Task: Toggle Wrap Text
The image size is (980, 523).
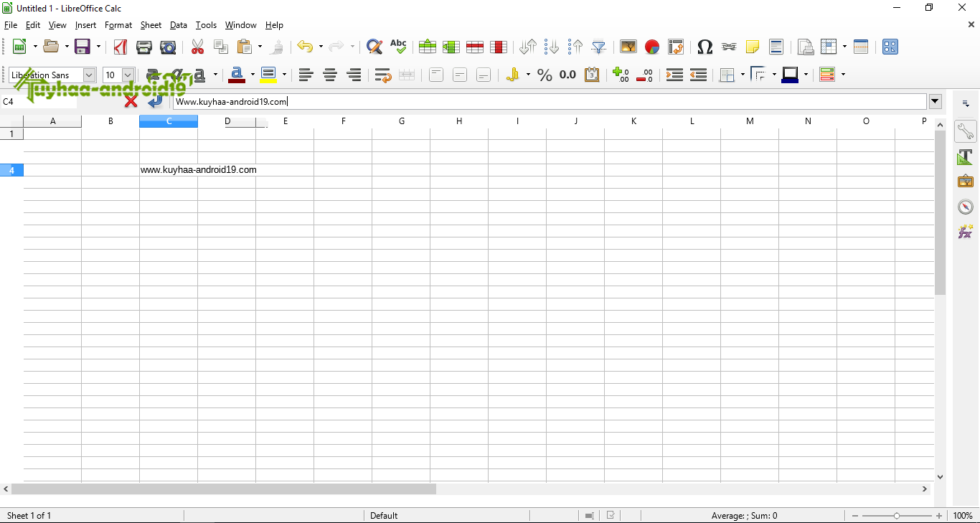Action: 383,75
